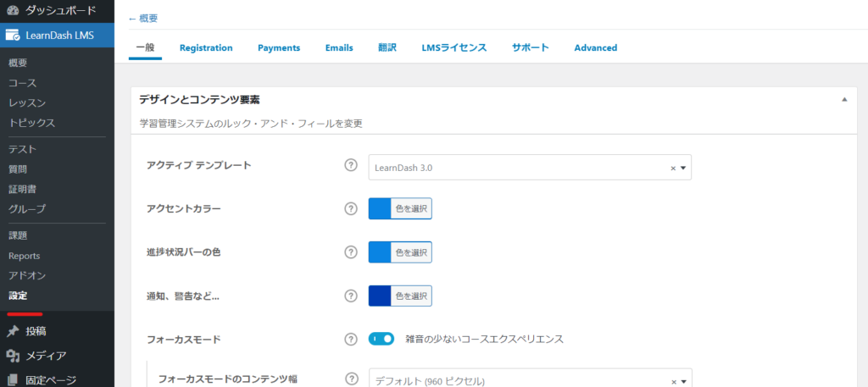Switch to the Registration tab
Screen dimensions: 868x387
pyautogui.click(x=206, y=48)
